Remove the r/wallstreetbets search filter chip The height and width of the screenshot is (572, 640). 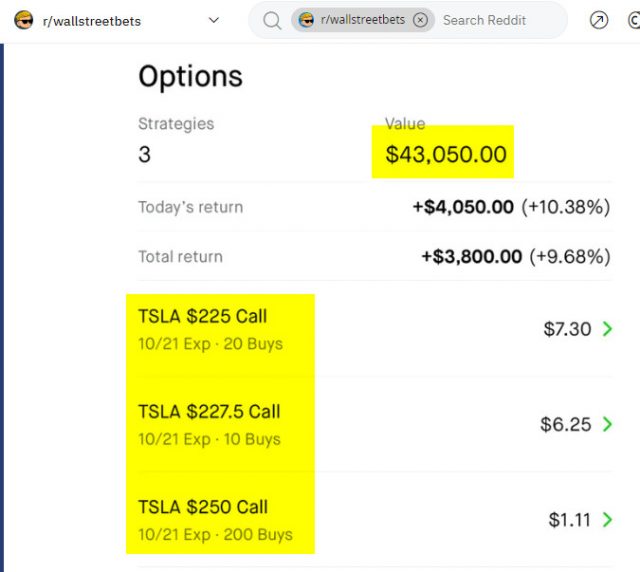(420, 20)
